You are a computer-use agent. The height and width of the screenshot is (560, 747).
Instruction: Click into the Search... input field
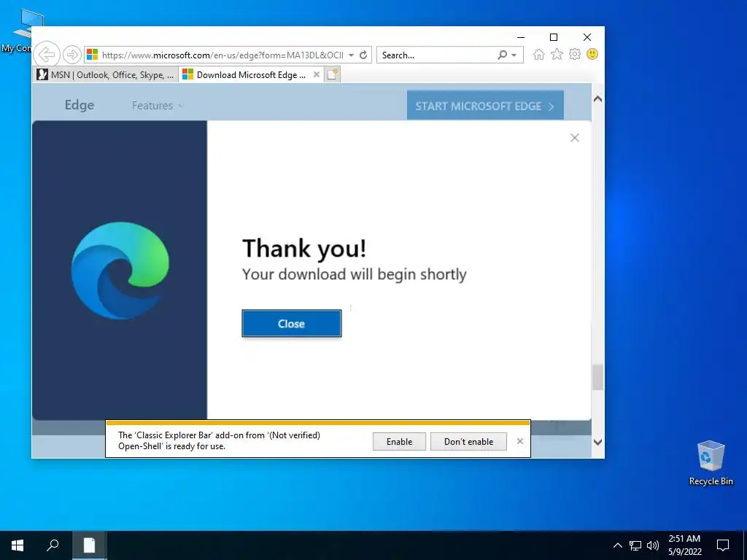tap(438, 55)
